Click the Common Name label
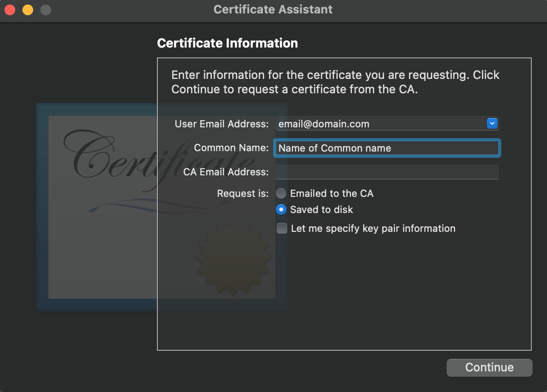547x392 pixels. click(231, 148)
